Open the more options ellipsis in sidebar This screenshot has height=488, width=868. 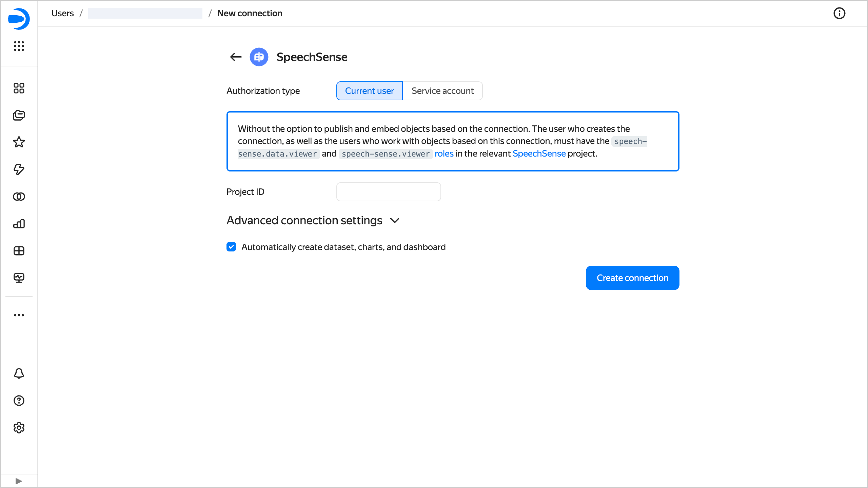click(19, 315)
